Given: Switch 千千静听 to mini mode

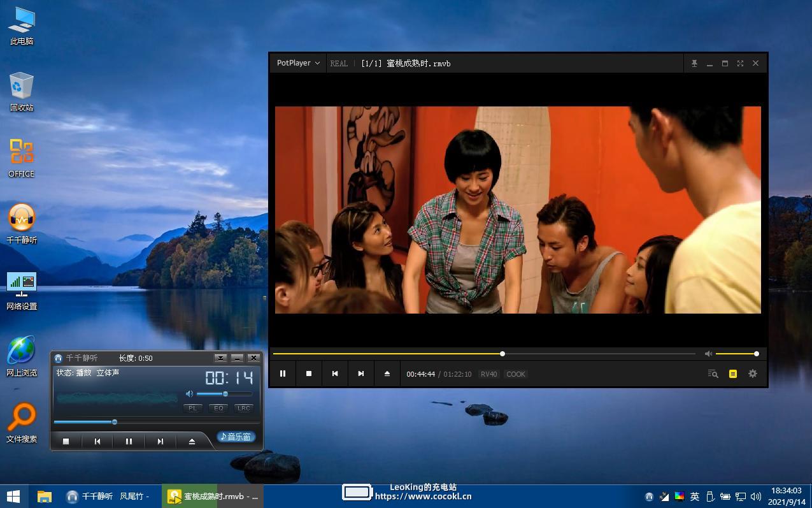Looking at the screenshot, I should coord(220,358).
